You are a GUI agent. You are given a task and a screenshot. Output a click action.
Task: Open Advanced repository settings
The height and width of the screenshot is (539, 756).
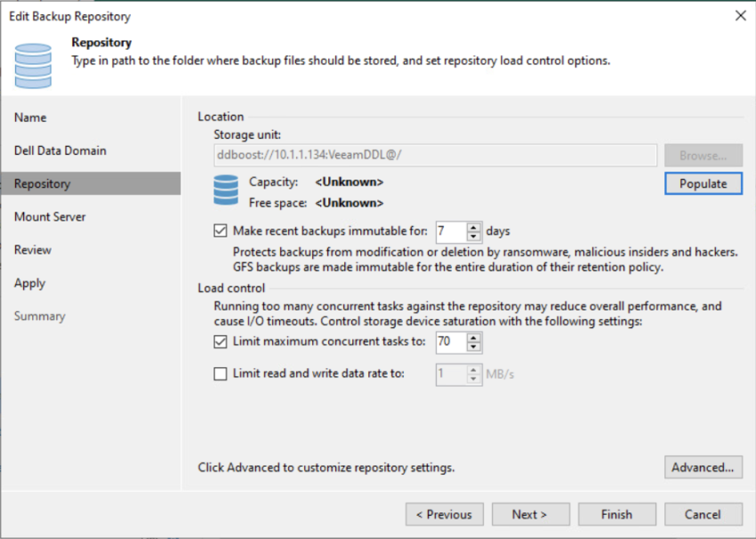pos(703,467)
